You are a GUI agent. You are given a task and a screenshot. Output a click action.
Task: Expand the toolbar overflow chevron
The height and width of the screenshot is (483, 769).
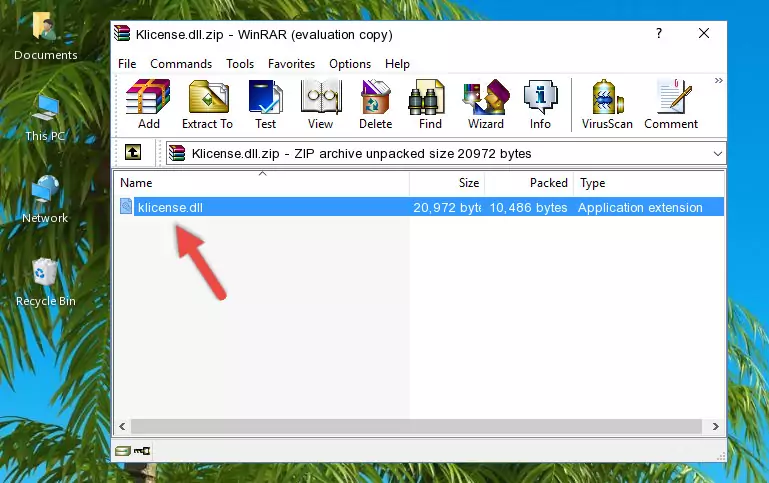pyautogui.click(x=718, y=80)
